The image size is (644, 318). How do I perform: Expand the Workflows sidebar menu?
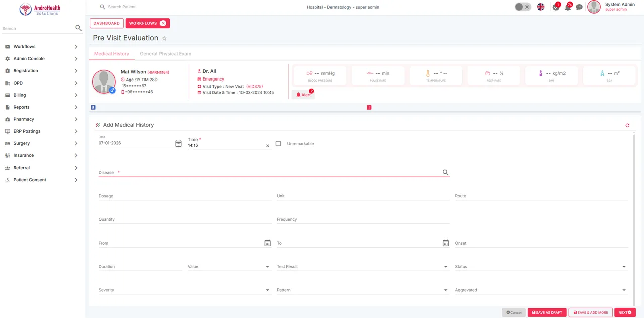click(x=42, y=47)
